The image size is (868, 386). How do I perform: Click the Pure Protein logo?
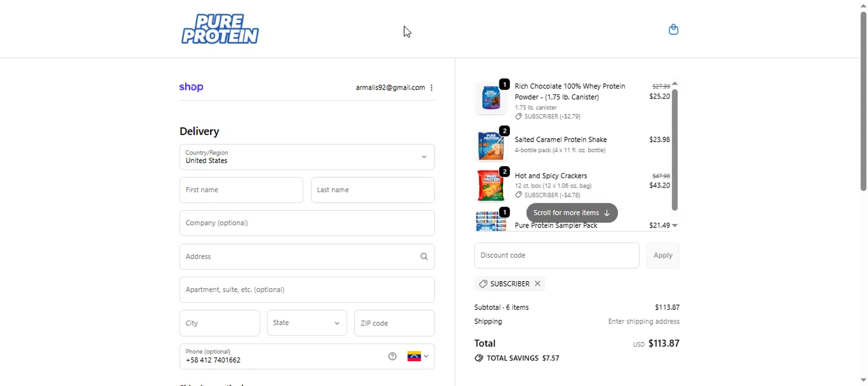coord(220,29)
